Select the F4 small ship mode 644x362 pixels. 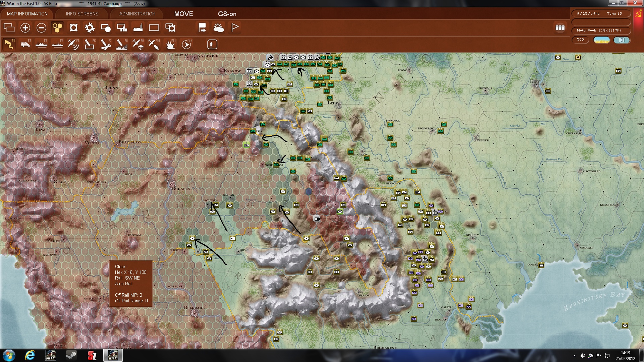pyautogui.click(x=58, y=44)
